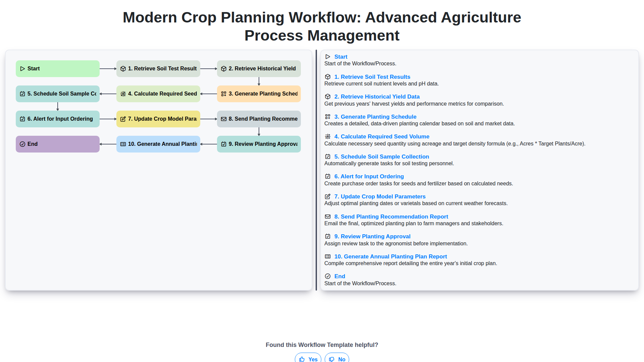Click the grid icon beside Generate Planting Schedule heading
Screen dimensions: 644x362
pyautogui.click(x=328, y=117)
